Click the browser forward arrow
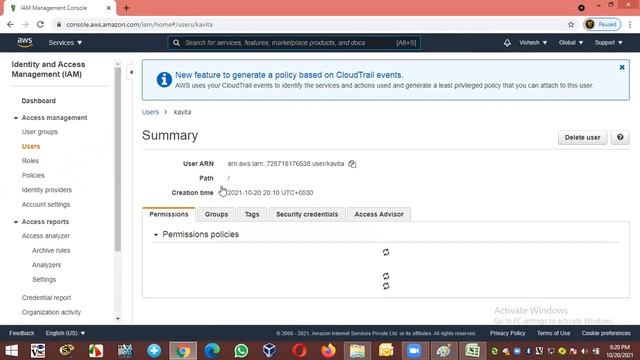 pos(25,24)
